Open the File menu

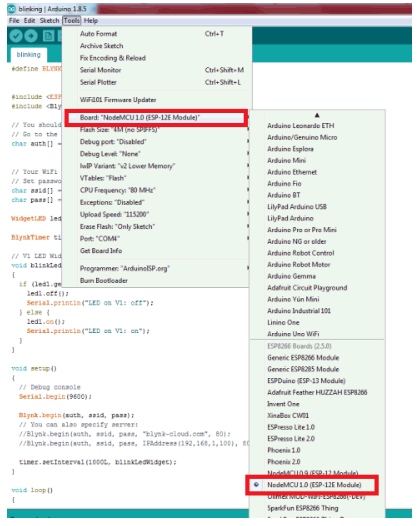[x=14, y=20]
